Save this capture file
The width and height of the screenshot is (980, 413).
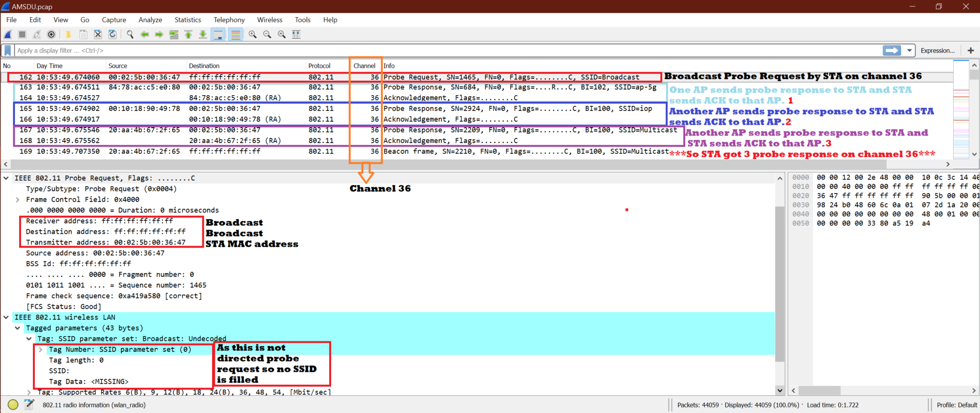click(83, 34)
